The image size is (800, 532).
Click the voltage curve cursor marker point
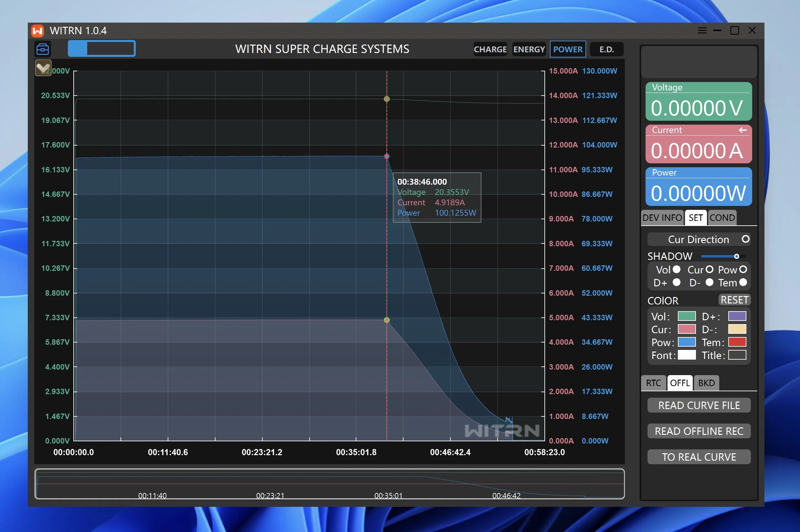click(386, 99)
